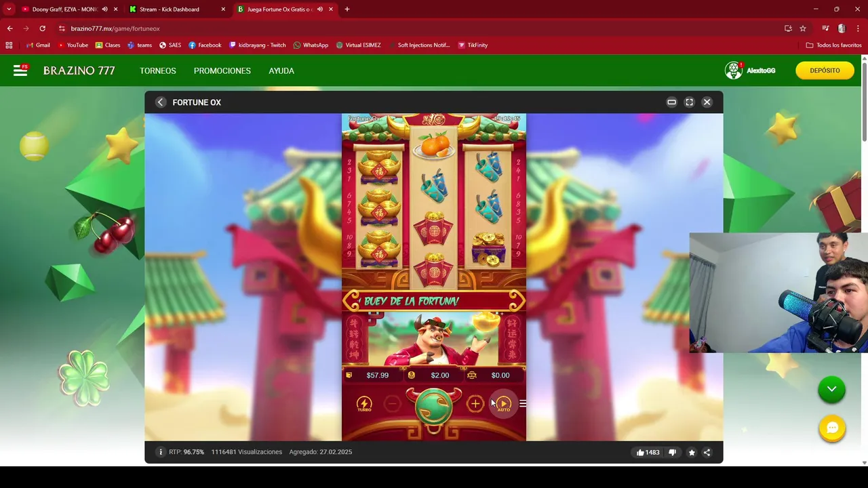This screenshot has width=868, height=488.
Task: Open the AYUDA page
Action: (281, 70)
